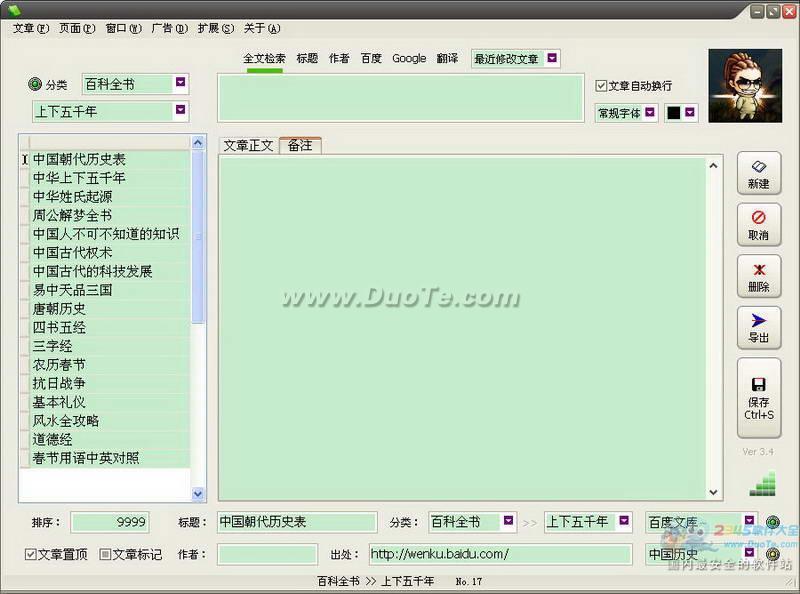The height and width of the screenshot is (594, 800).
Task: Click the 新建 (New) article button
Action: [759, 175]
